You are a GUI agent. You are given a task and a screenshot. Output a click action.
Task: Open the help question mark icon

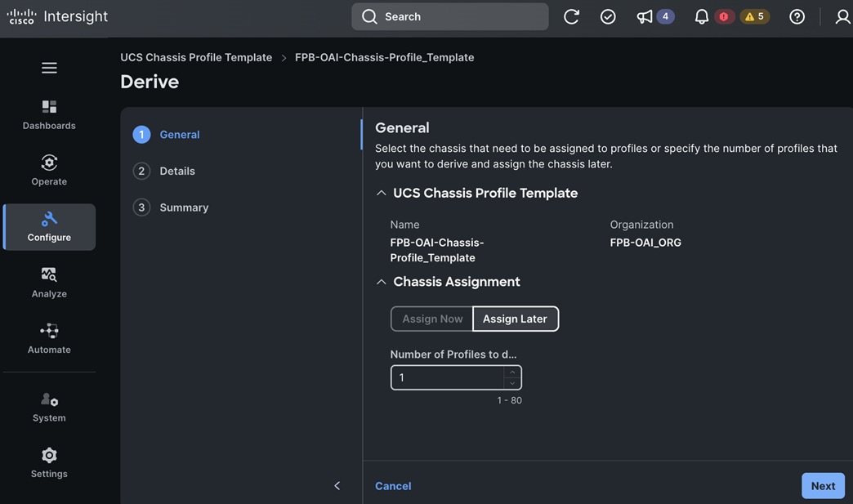tap(797, 17)
